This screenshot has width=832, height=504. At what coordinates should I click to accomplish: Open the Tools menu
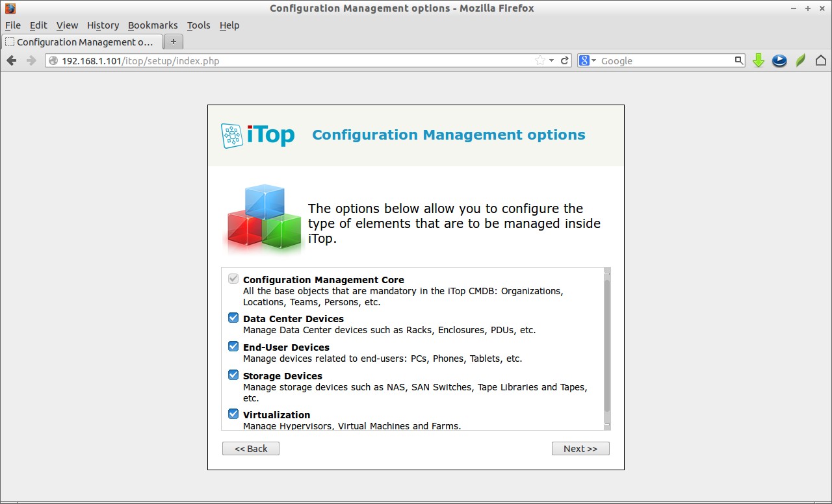point(198,25)
